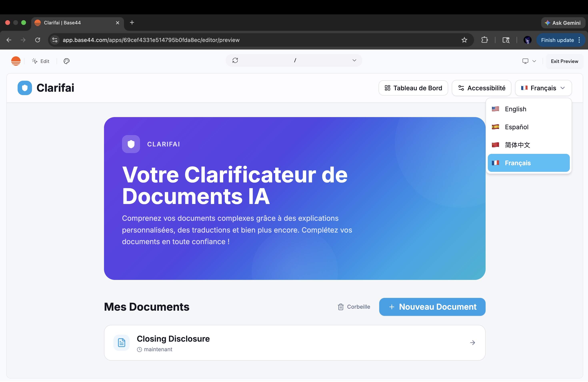The width and height of the screenshot is (588, 382).
Task: Click the Closing Disclosure document icon
Action: tap(121, 342)
